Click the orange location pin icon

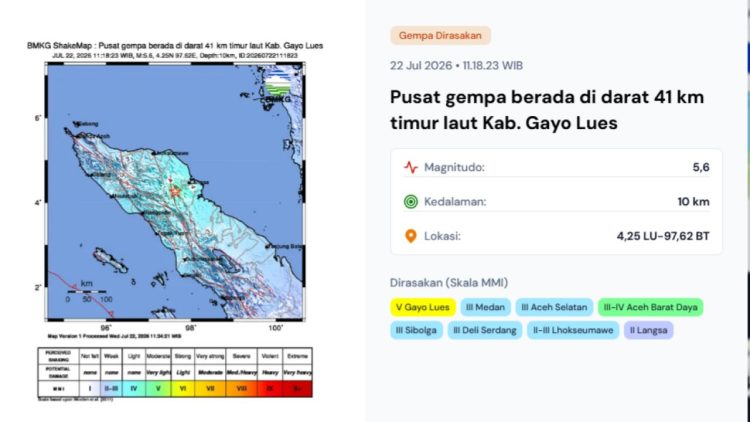pos(410,236)
